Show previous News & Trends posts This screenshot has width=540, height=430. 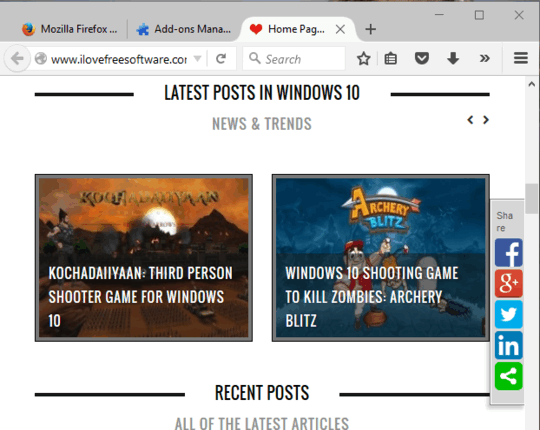[x=470, y=120]
